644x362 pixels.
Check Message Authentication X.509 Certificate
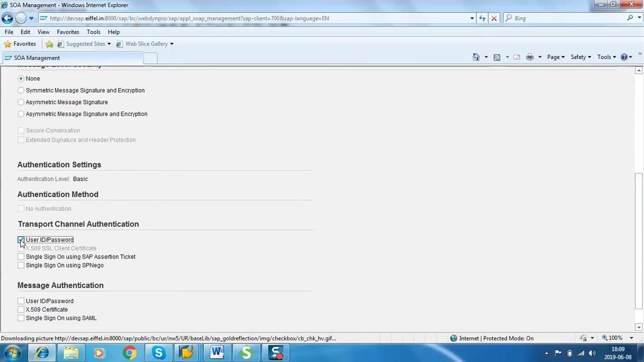coord(21,310)
